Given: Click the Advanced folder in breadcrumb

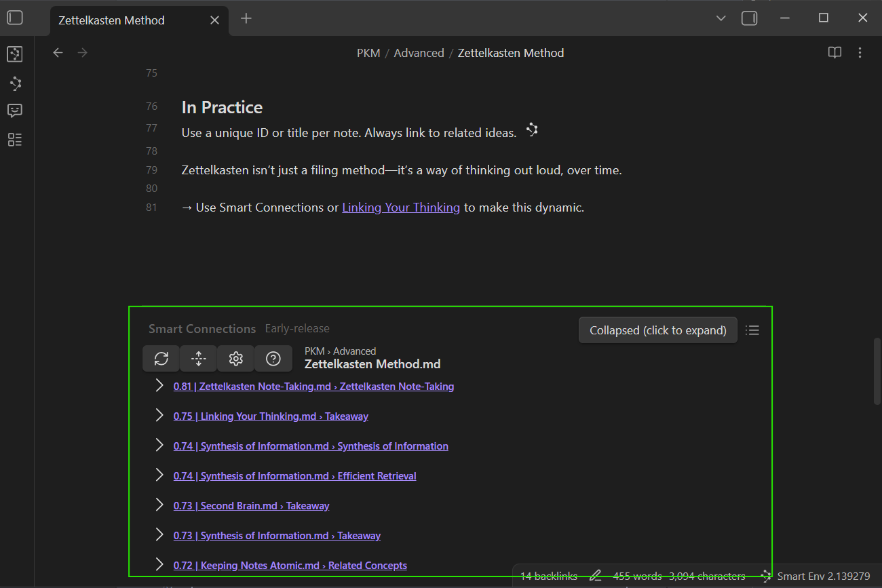Looking at the screenshot, I should point(419,53).
